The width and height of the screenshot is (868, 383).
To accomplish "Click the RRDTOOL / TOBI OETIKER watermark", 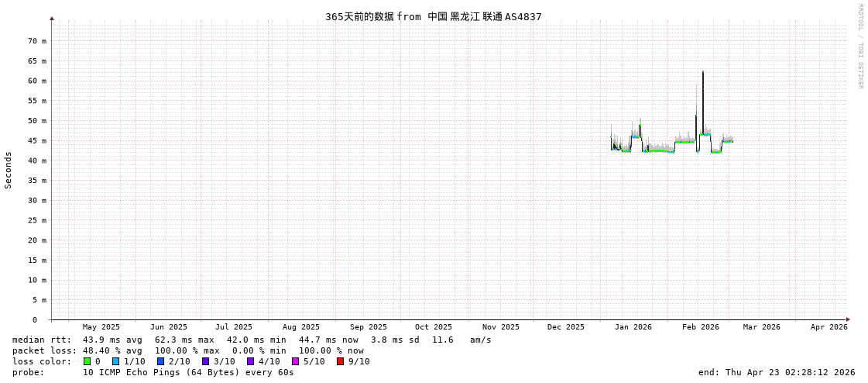I will (x=859, y=47).
